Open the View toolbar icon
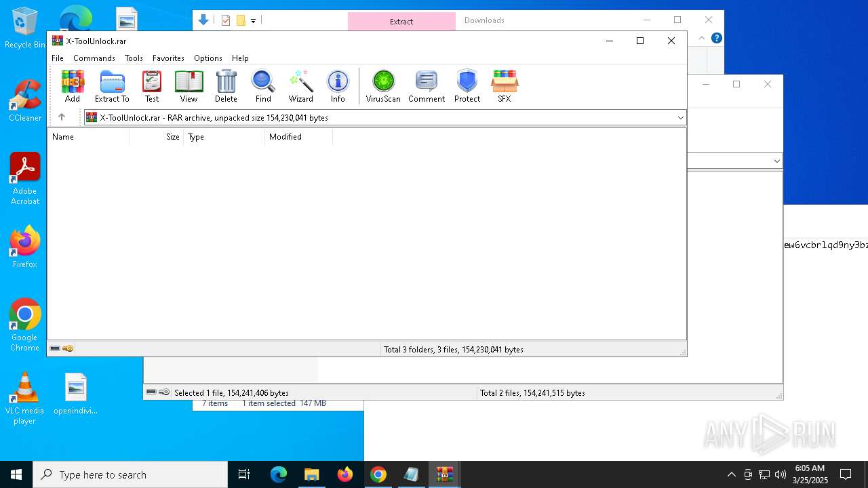Screen dimensions: 868x488 (x=189, y=86)
